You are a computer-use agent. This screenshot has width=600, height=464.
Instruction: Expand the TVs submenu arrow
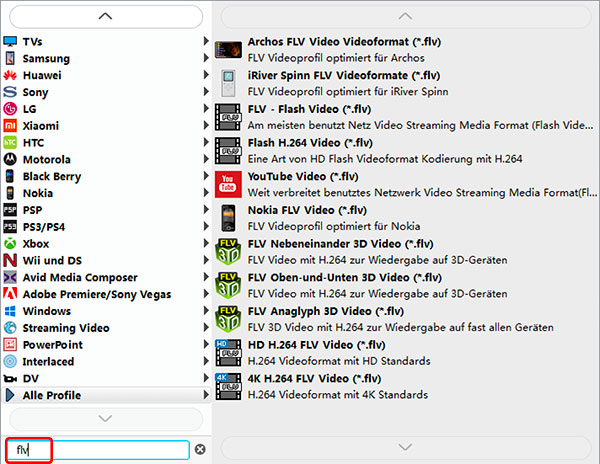[x=206, y=41]
